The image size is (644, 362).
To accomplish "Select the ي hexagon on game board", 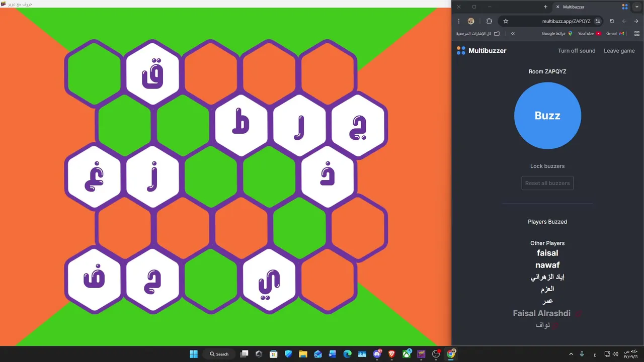I will (269, 280).
